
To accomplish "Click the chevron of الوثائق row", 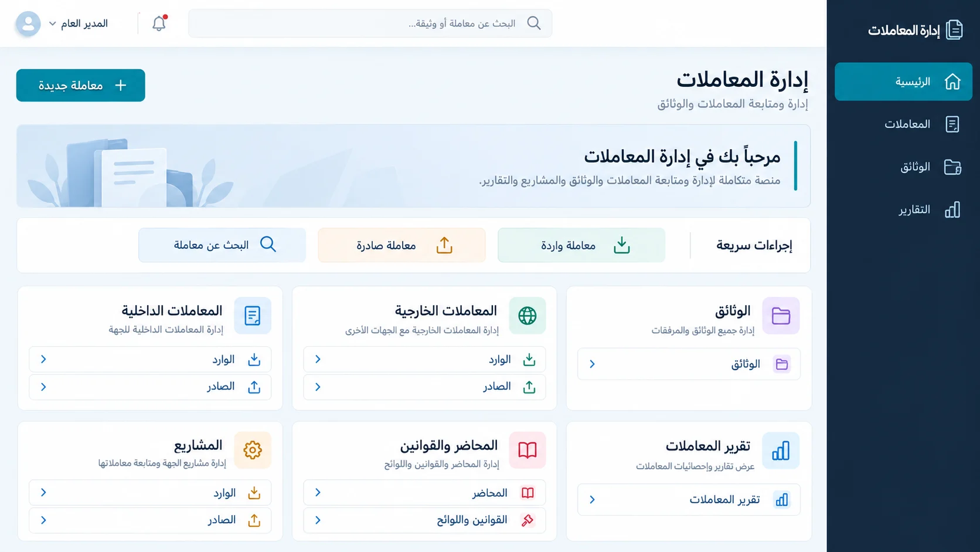I will (592, 364).
